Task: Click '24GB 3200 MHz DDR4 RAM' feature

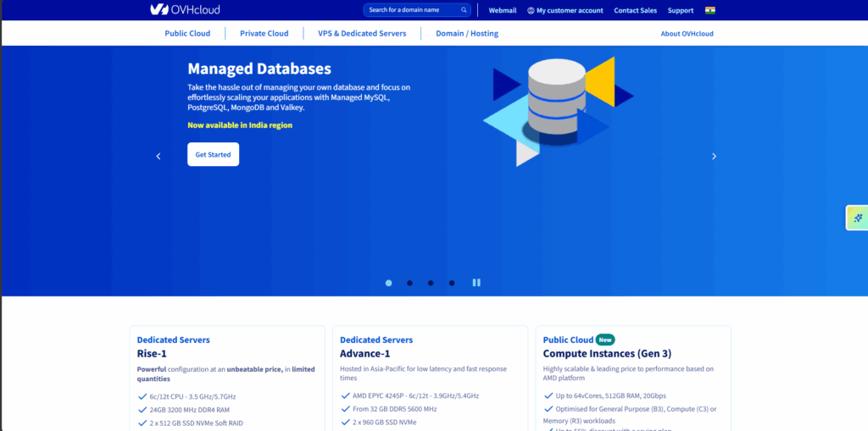Action: tap(189, 410)
